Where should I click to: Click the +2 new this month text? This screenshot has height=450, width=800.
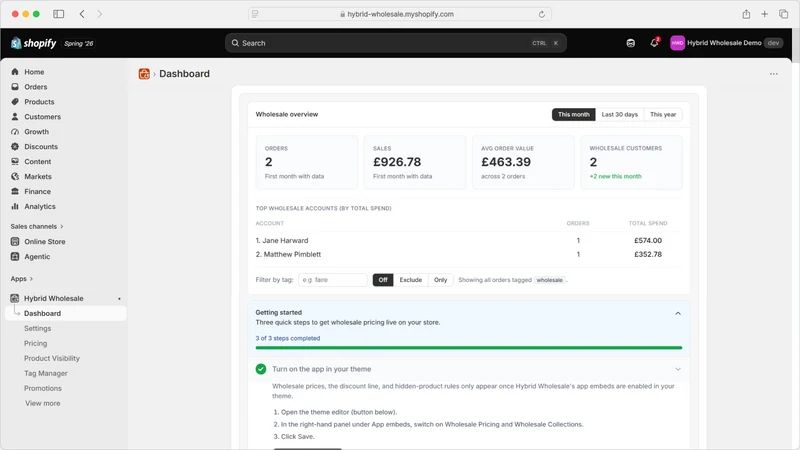pos(615,177)
